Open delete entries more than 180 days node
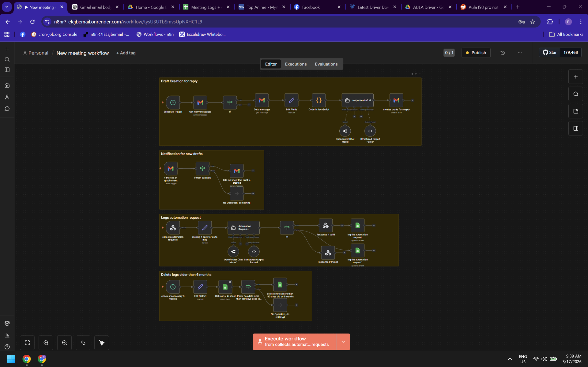 pos(280,285)
